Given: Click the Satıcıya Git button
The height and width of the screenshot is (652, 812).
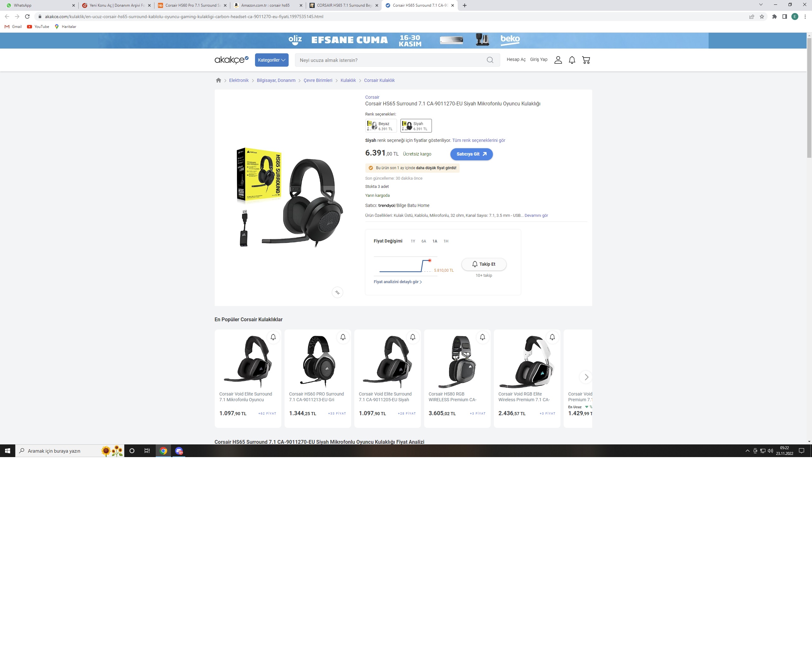Looking at the screenshot, I should click(x=471, y=154).
